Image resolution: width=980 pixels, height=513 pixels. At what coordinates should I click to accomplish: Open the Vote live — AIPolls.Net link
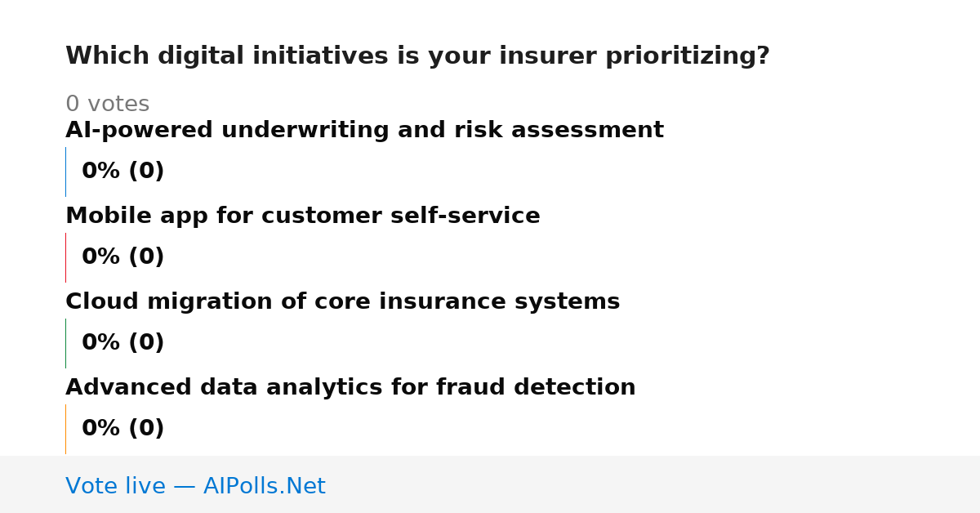pos(195,487)
